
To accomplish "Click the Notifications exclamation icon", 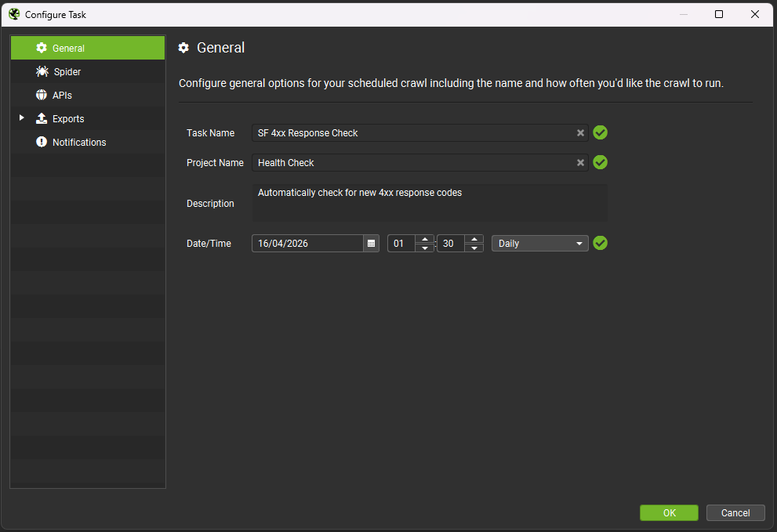I will pyautogui.click(x=42, y=142).
